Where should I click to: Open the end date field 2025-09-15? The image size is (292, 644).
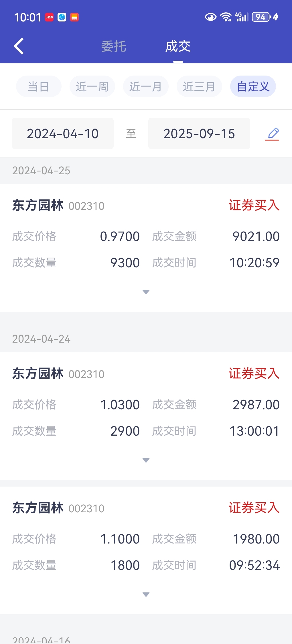tap(199, 133)
